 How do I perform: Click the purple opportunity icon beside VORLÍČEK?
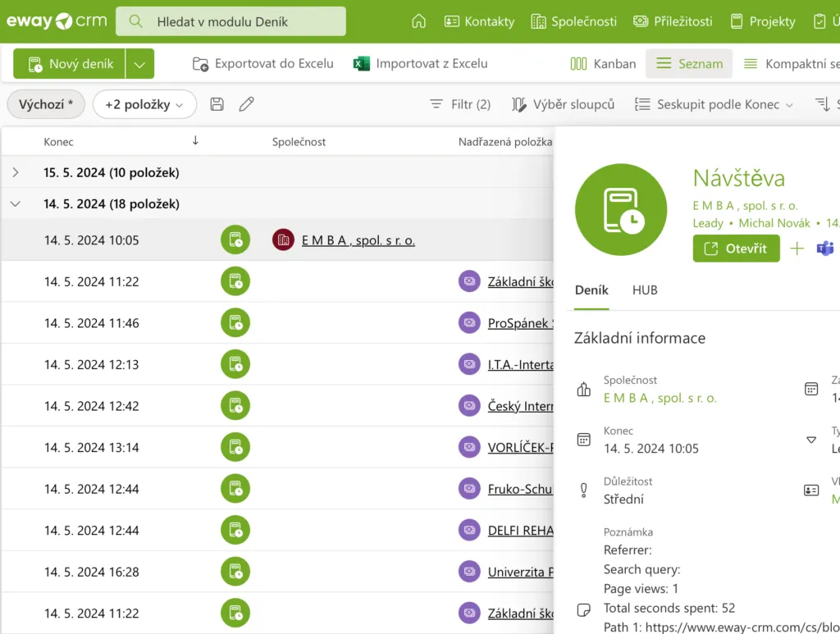click(469, 447)
